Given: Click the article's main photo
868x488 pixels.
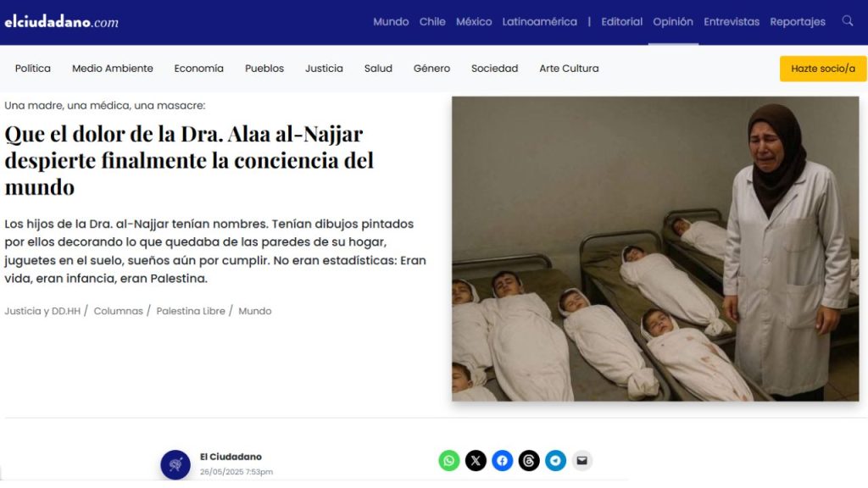Looking at the screenshot, I should (655, 249).
